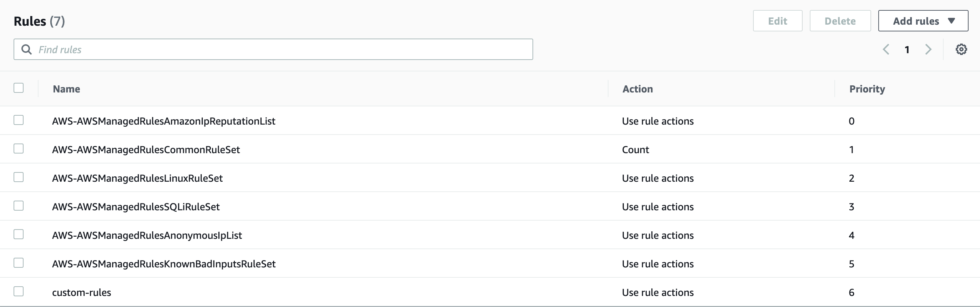Focus the Find rules search field
Viewport: 980px width, 307px height.
coord(273,50)
